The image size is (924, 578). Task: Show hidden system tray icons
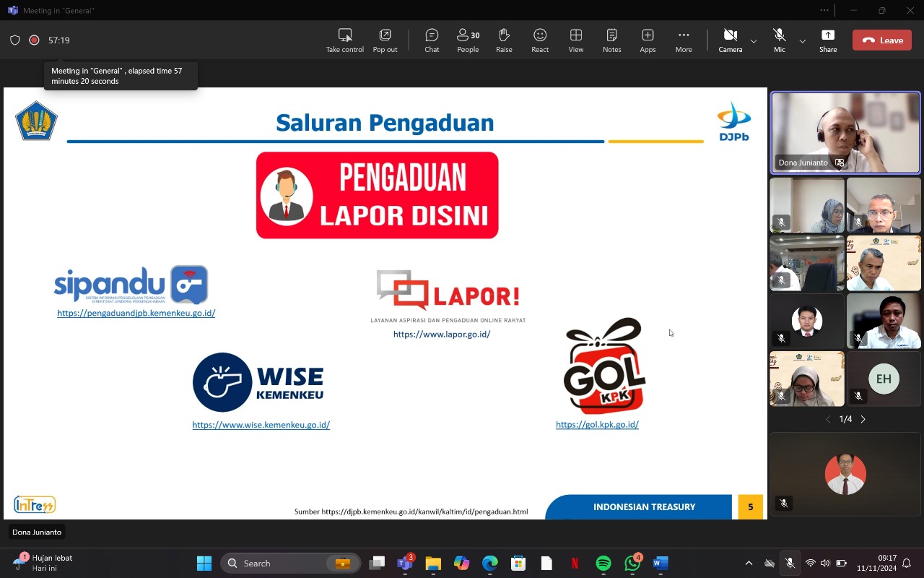click(749, 564)
